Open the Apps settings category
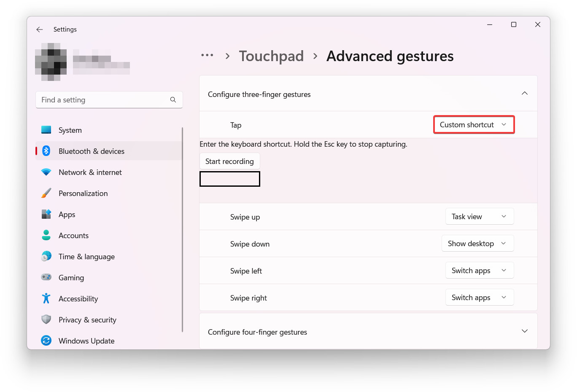 pos(46,214)
